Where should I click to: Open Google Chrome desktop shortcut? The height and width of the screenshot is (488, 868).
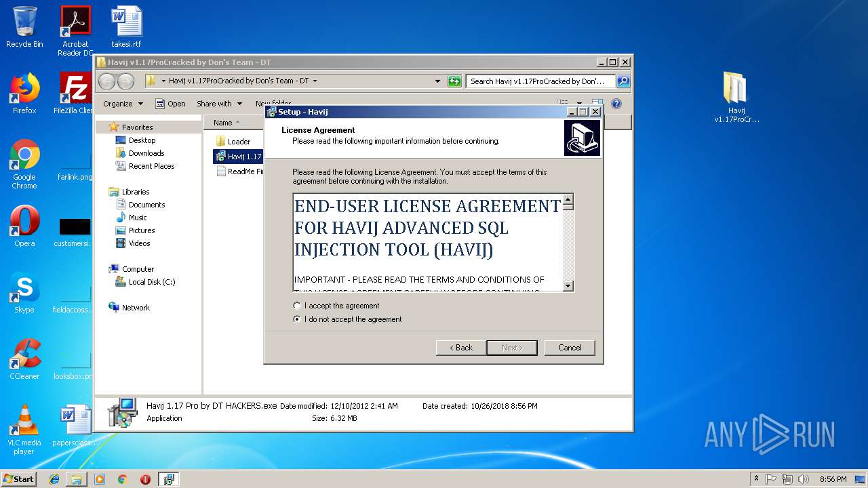click(x=24, y=165)
